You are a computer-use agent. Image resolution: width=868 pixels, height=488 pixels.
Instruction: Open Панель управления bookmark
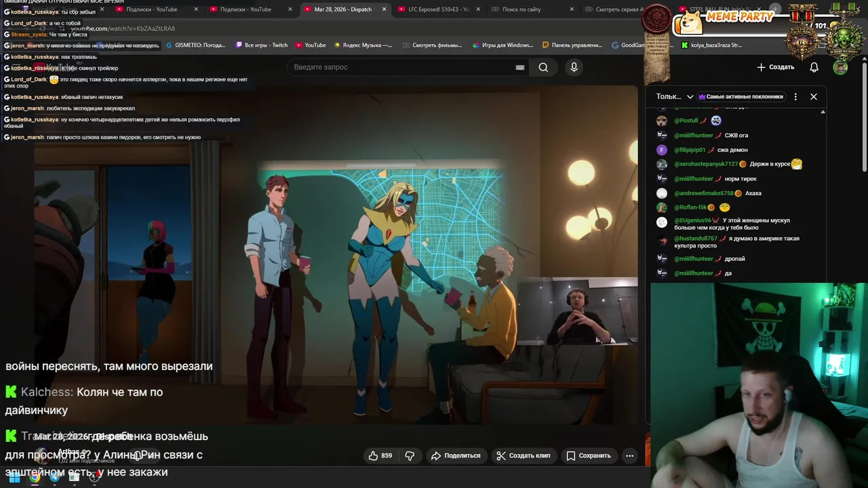pyautogui.click(x=572, y=45)
